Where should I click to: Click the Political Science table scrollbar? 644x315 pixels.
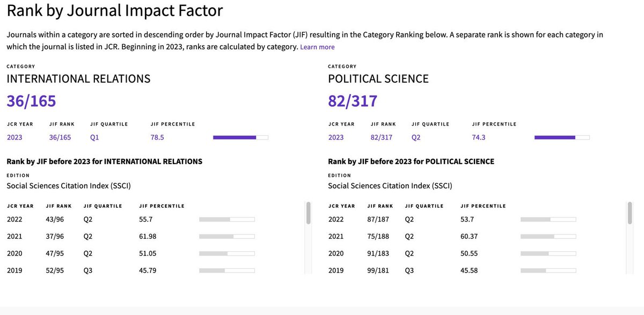click(630, 213)
